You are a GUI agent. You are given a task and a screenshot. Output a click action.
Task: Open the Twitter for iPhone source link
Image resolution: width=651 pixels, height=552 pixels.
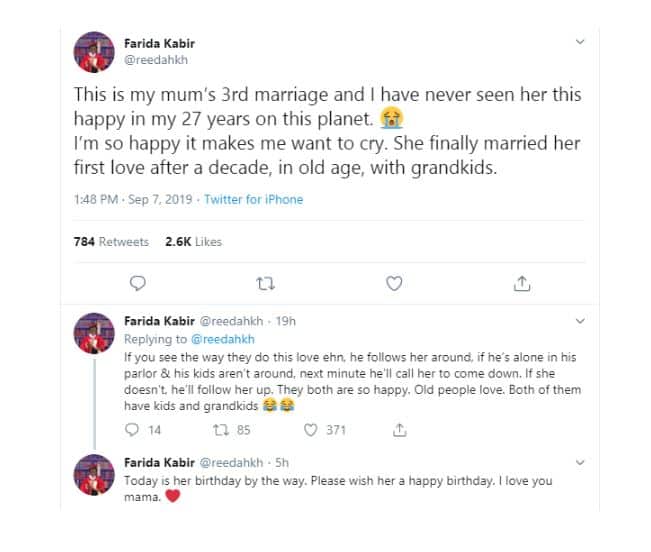point(253,199)
